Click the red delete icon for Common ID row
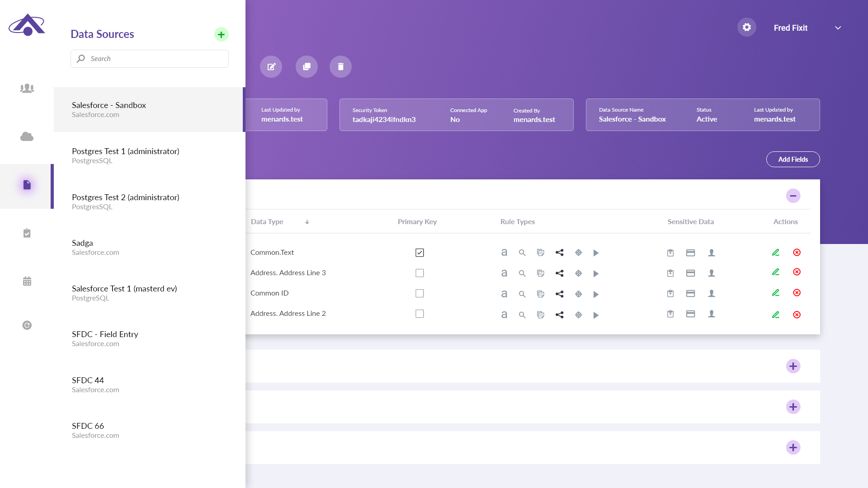868x488 pixels. point(797,292)
